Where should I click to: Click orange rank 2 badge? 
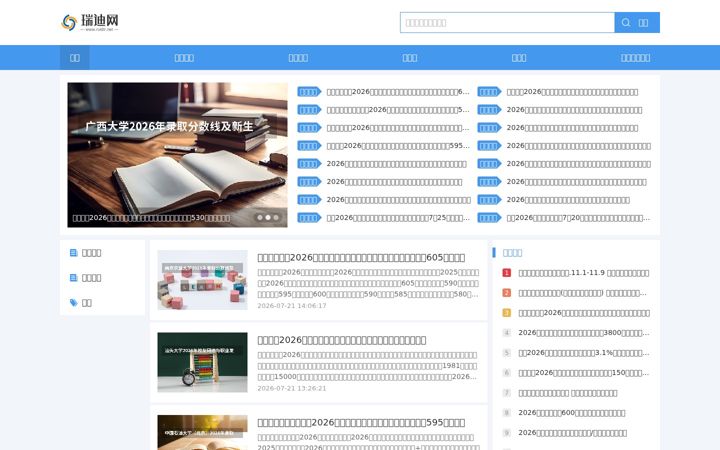506,292
